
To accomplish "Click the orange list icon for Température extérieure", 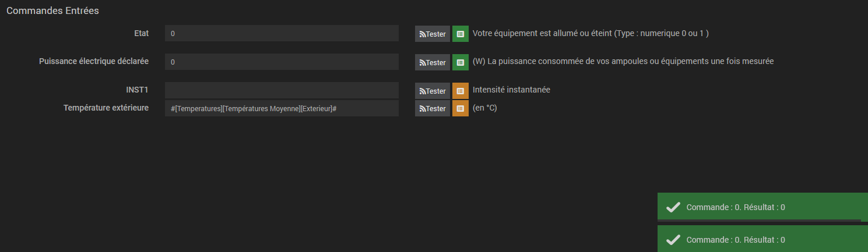I will 461,108.
